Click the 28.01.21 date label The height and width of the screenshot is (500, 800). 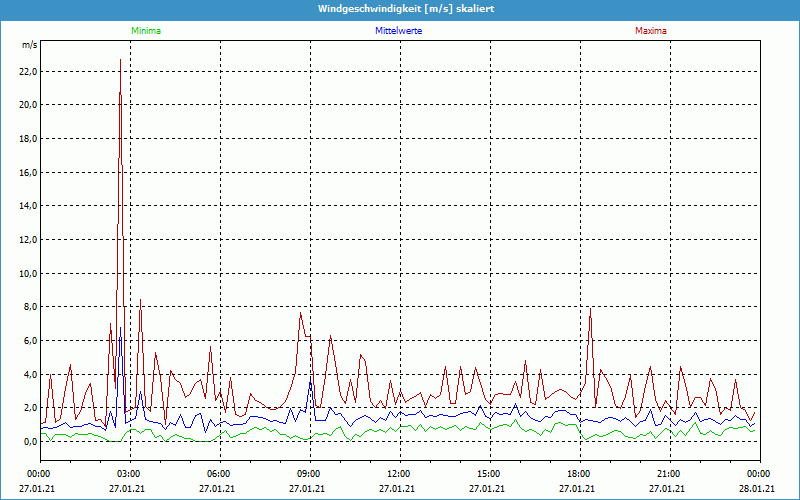758,489
